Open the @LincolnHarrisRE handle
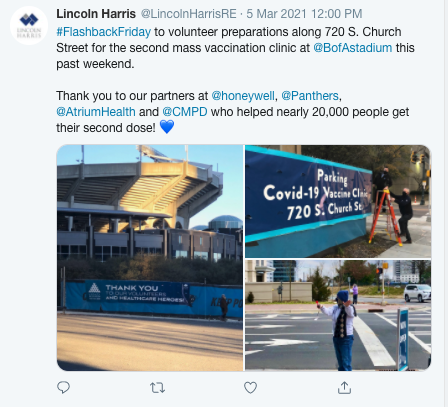448x407 pixels. (189, 14)
